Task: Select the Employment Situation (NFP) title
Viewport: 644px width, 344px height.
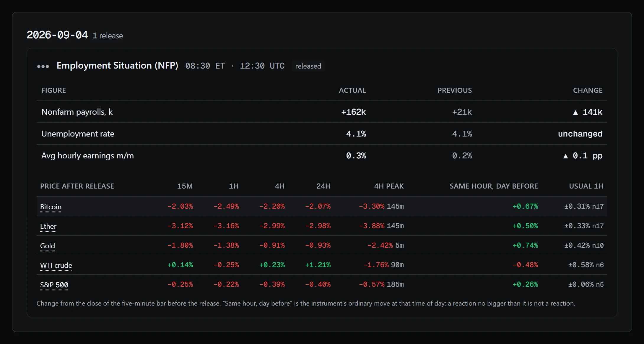Action: (117, 65)
